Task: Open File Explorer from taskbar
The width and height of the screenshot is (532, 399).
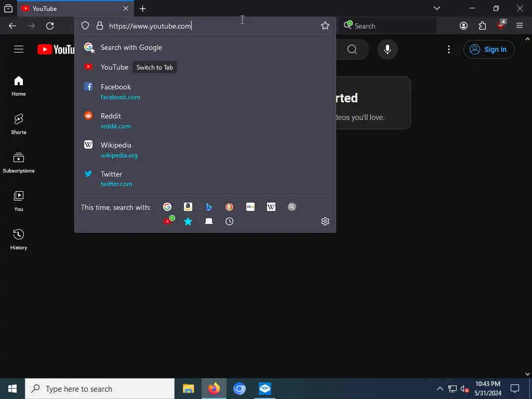Action: pyautogui.click(x=188, y=389)
